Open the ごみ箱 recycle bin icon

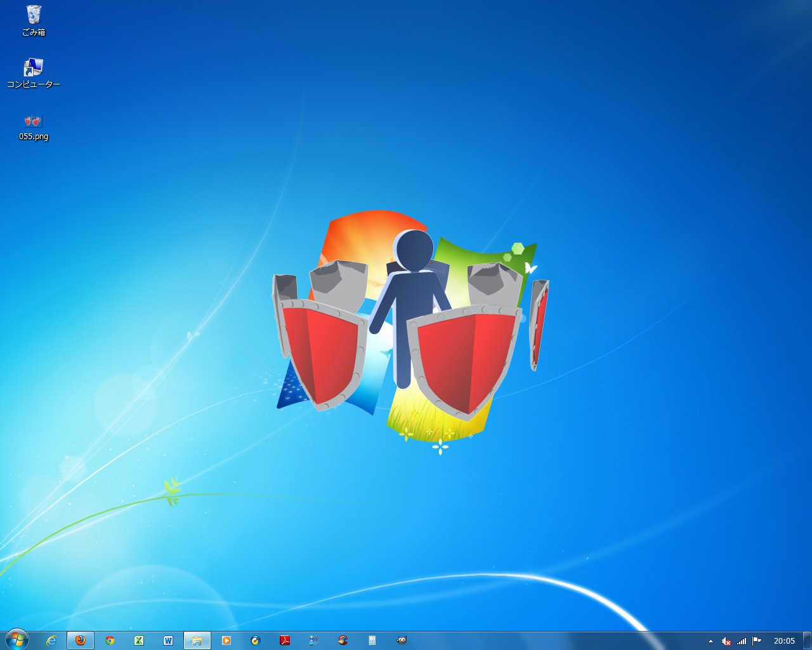[34, 20]
